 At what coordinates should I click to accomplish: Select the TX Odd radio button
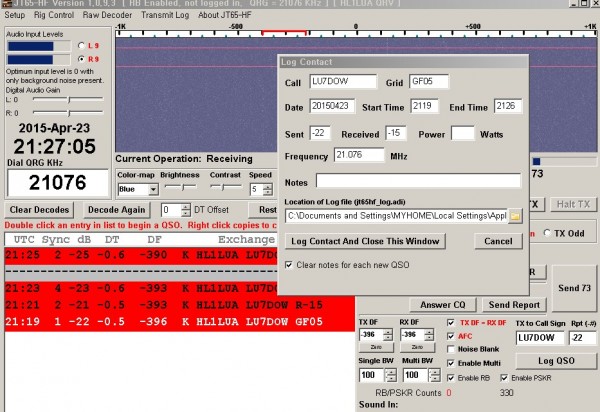coord(547,233)
